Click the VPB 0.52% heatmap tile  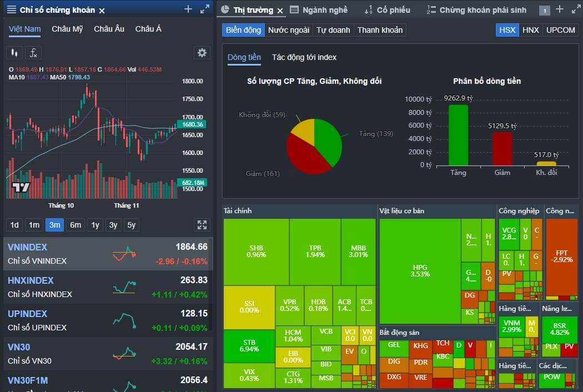[x=290, y=305]
